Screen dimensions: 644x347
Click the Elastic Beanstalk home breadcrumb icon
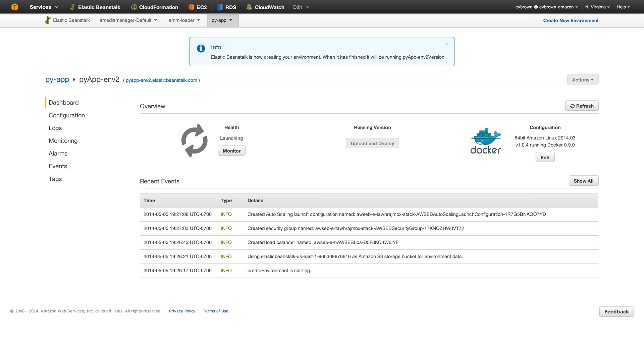pyautogui.click(x=48, y=20)
